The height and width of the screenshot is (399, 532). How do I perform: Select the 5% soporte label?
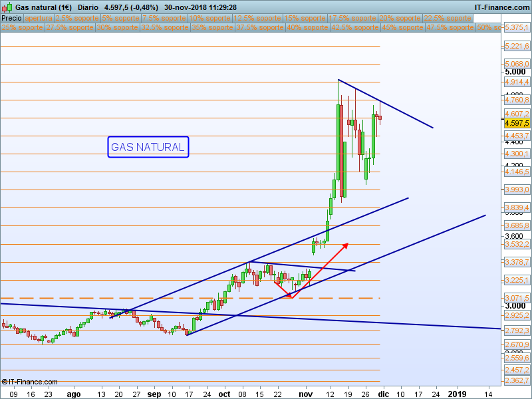(120, 19)
